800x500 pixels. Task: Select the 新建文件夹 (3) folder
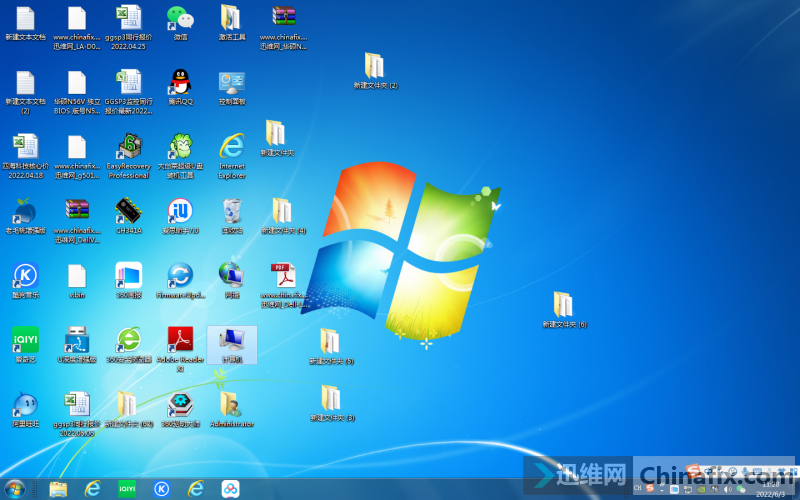[x=332, y=403]
